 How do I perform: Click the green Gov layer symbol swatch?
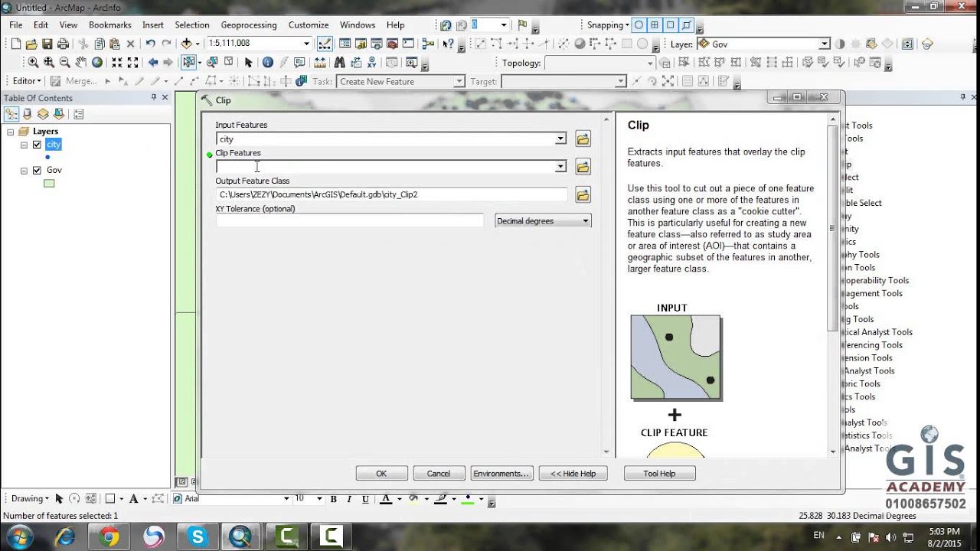[49, 184]
